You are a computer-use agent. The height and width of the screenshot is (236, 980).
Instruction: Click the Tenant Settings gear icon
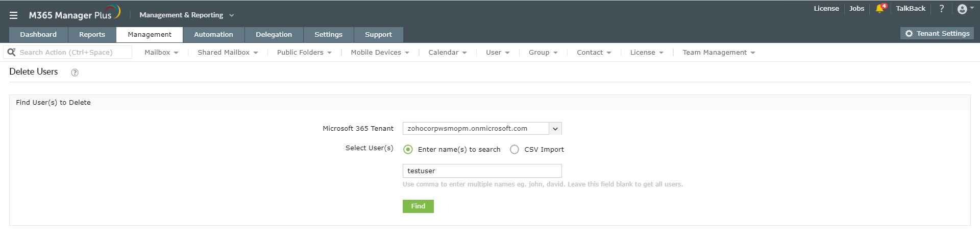point(909,34)
